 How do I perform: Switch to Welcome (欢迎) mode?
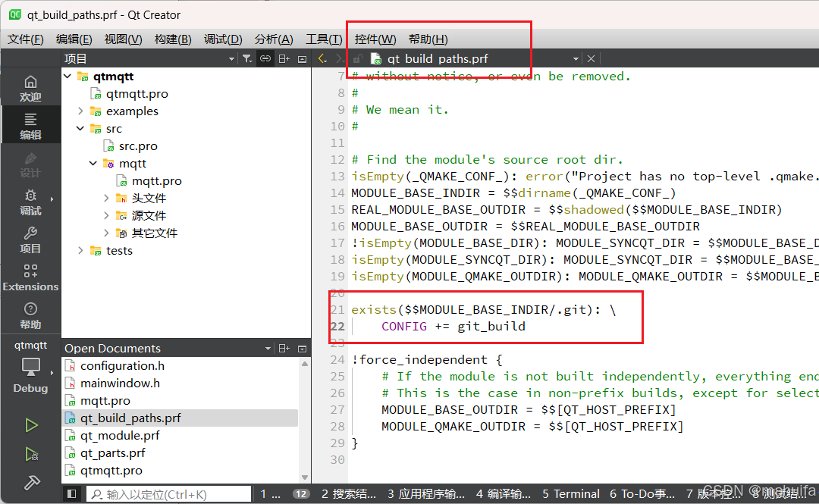click(x=30, y=88)
